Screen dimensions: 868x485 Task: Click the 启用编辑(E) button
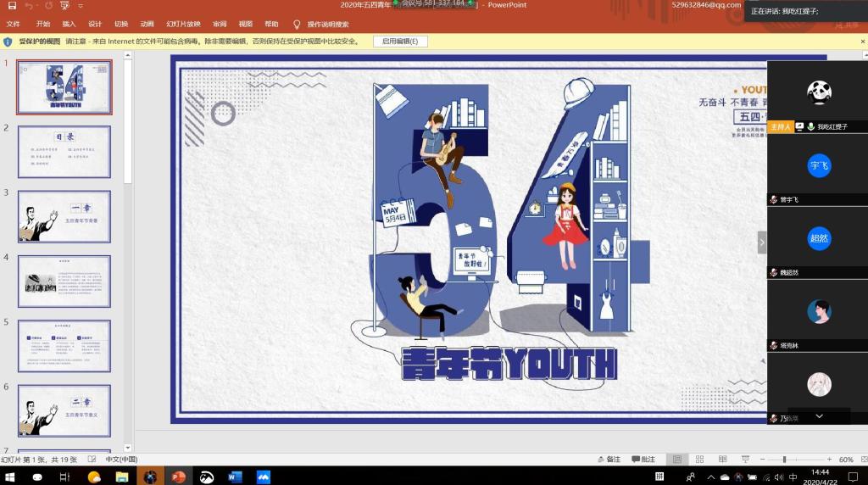(x=400, y=42)
